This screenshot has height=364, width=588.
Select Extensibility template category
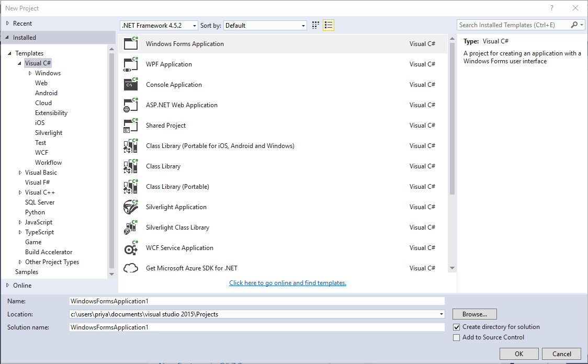coord(51,113)
